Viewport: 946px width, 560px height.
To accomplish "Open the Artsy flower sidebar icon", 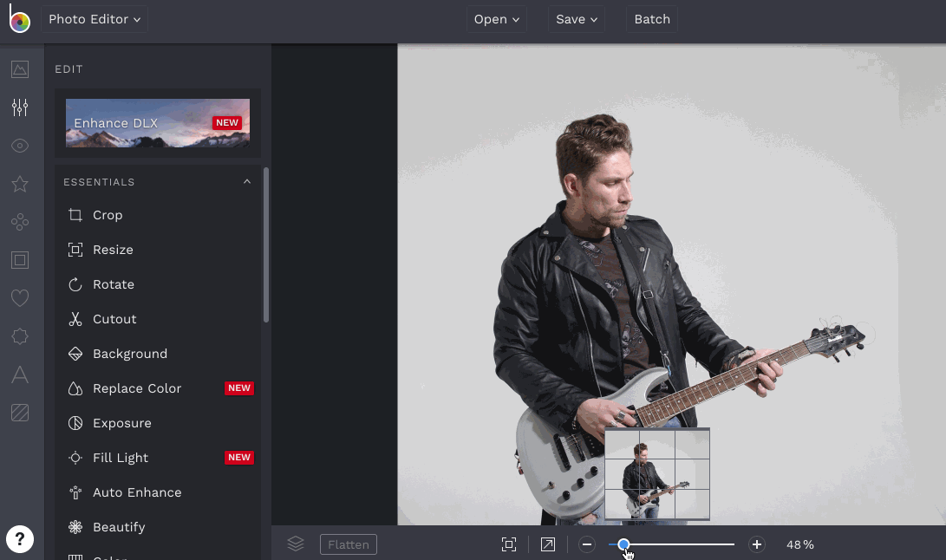I will pyautogui.click(x=20, y=222).
